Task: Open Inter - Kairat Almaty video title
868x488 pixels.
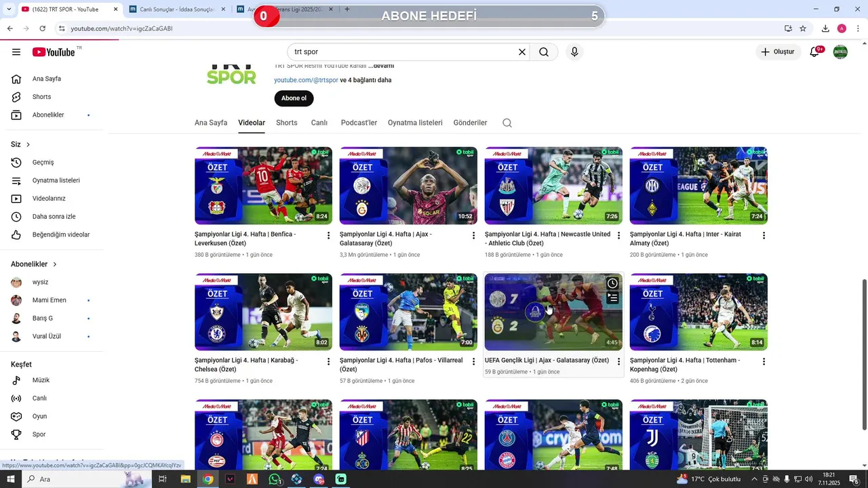Action: [685, 239]
